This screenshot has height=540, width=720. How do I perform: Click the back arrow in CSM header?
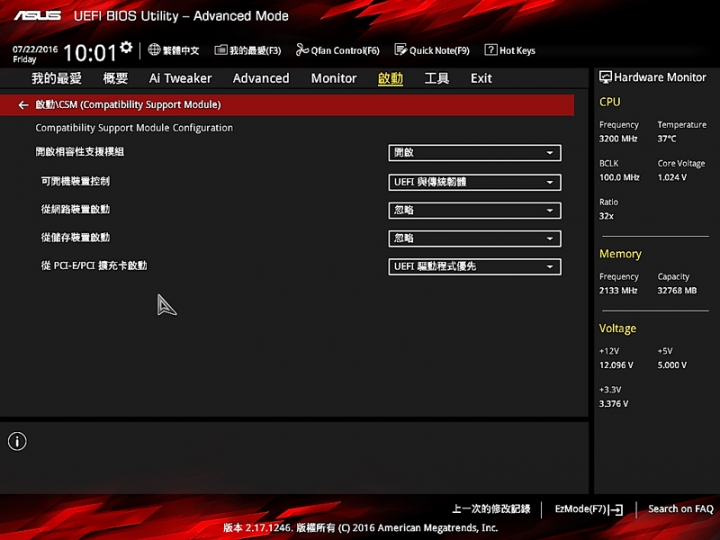(23, 105)
